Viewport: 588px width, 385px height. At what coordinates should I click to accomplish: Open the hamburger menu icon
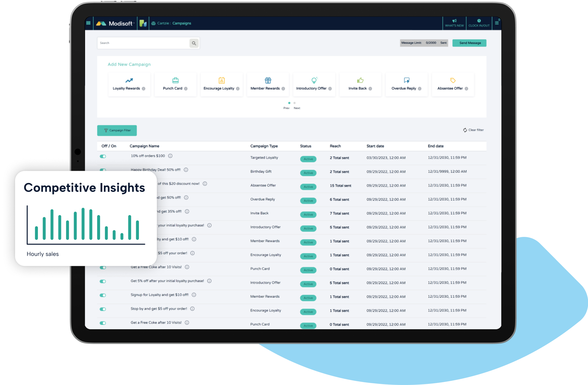pyautogui.click(x=497, y=23)
